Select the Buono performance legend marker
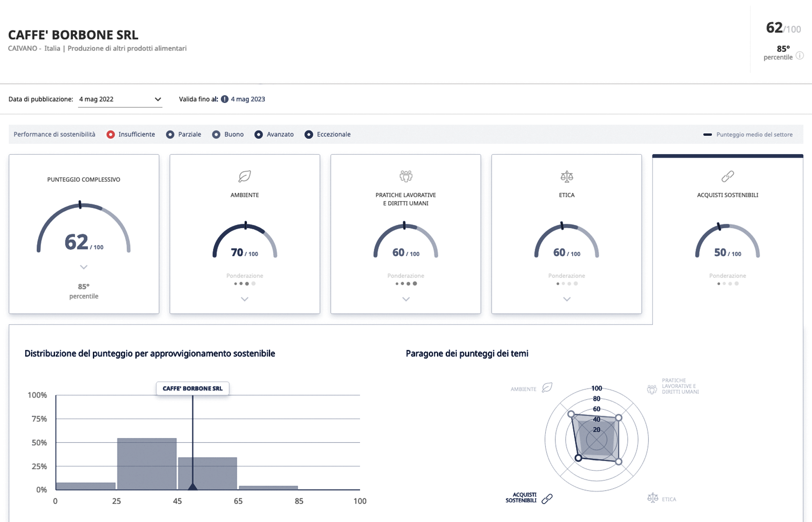The image size is (812, 522). (x=217, y=134)
